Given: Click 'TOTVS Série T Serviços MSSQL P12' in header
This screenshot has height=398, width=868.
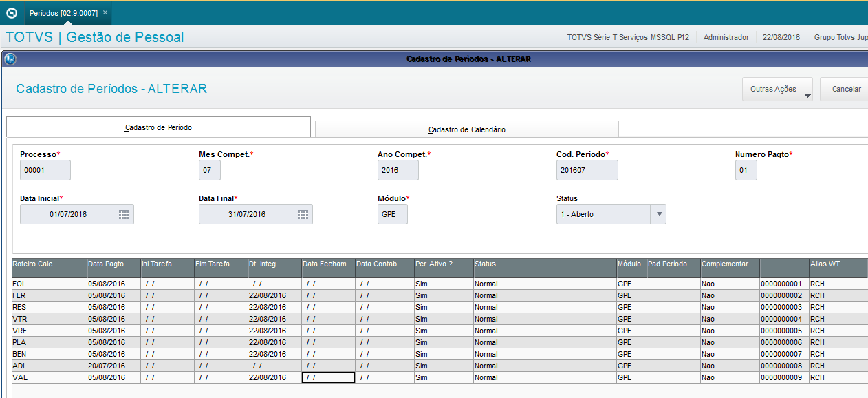Looking at the screenshot, I should click(628, 37).
